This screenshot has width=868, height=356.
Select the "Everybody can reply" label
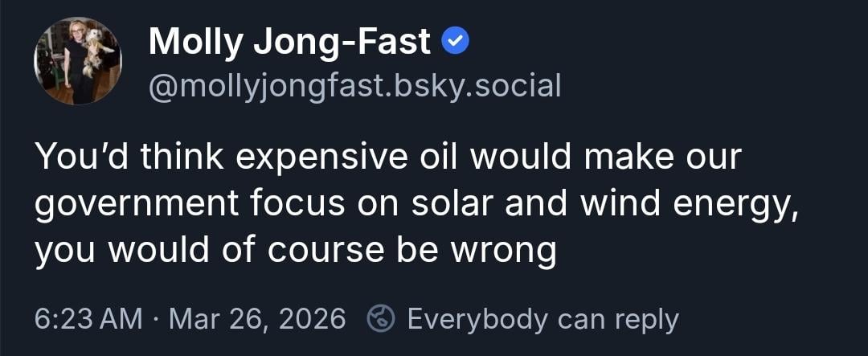pos(542,319)
